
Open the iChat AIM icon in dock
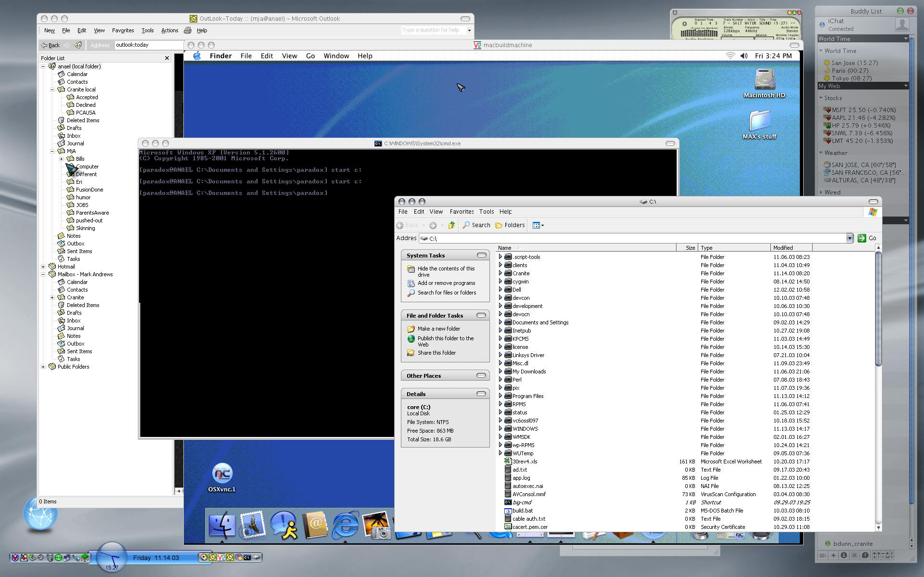coord(284,525)
